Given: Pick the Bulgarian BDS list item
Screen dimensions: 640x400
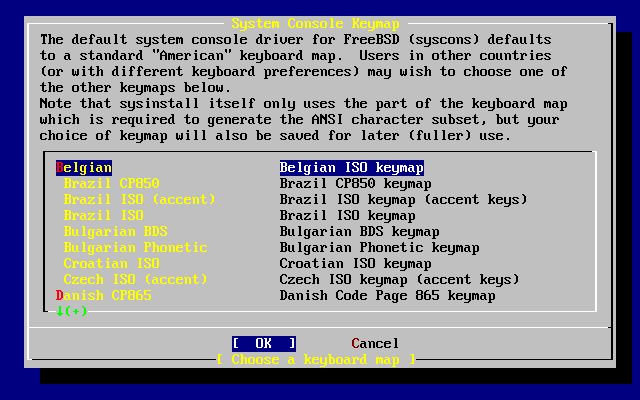Looking at the screenshot, I should click(116, 231).
